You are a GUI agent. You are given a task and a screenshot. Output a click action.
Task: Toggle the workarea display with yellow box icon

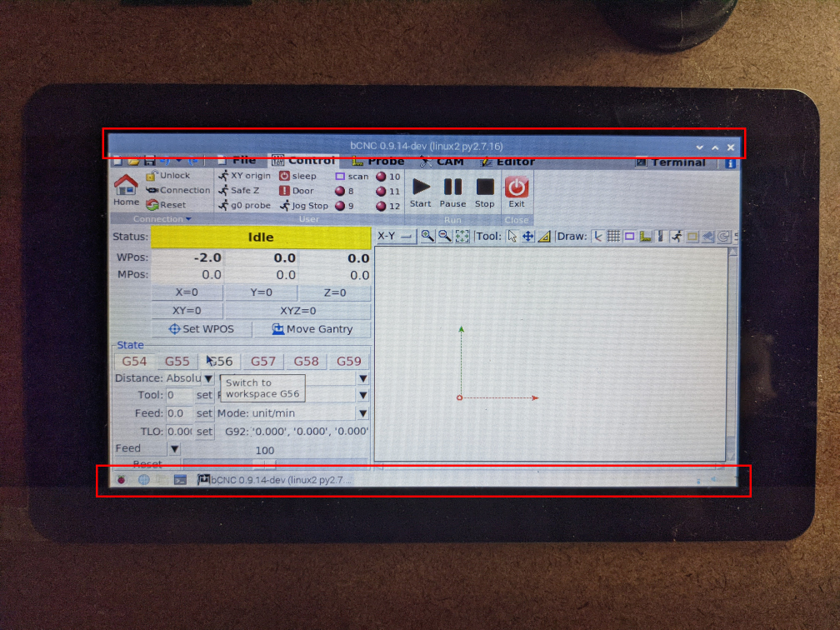[x=692, y=237]
